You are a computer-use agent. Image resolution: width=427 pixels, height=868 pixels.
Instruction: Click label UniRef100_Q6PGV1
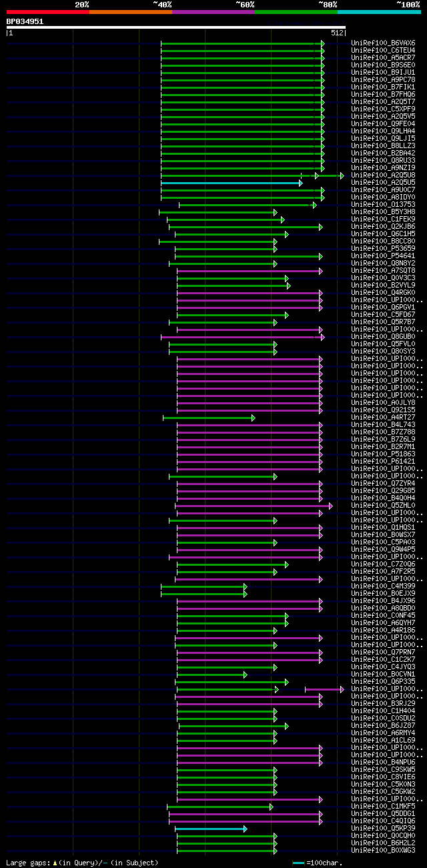383,308
